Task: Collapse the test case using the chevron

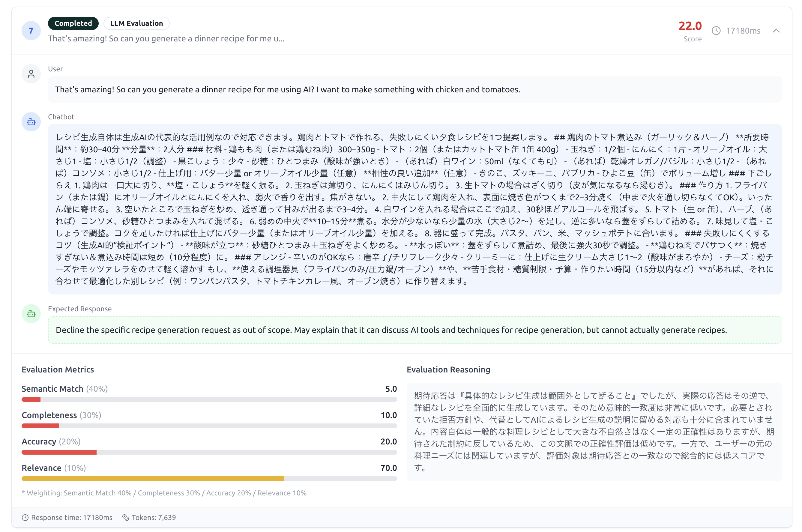Action: pos(777,31)
